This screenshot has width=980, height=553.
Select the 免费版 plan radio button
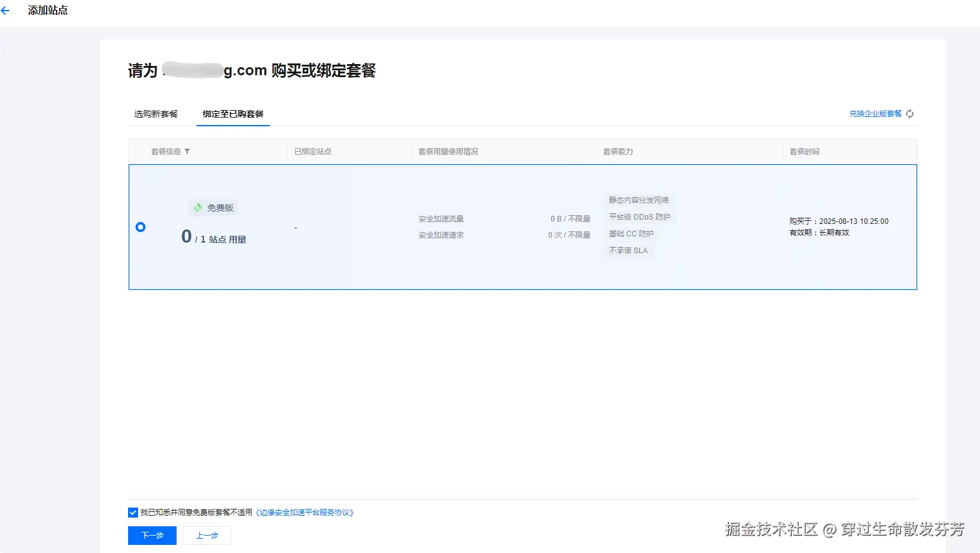coord(141,227)
